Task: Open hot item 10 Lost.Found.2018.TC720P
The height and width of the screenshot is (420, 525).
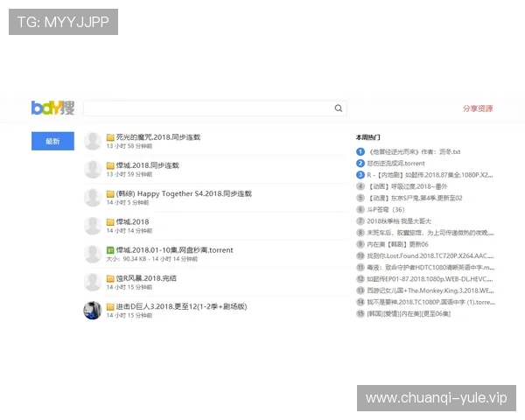Action: 430,255
